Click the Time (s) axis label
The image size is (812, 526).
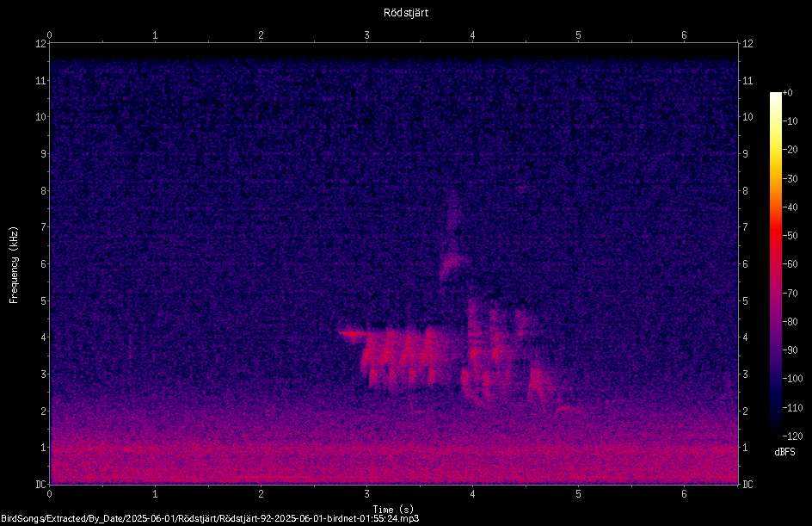tap(393, 510)
